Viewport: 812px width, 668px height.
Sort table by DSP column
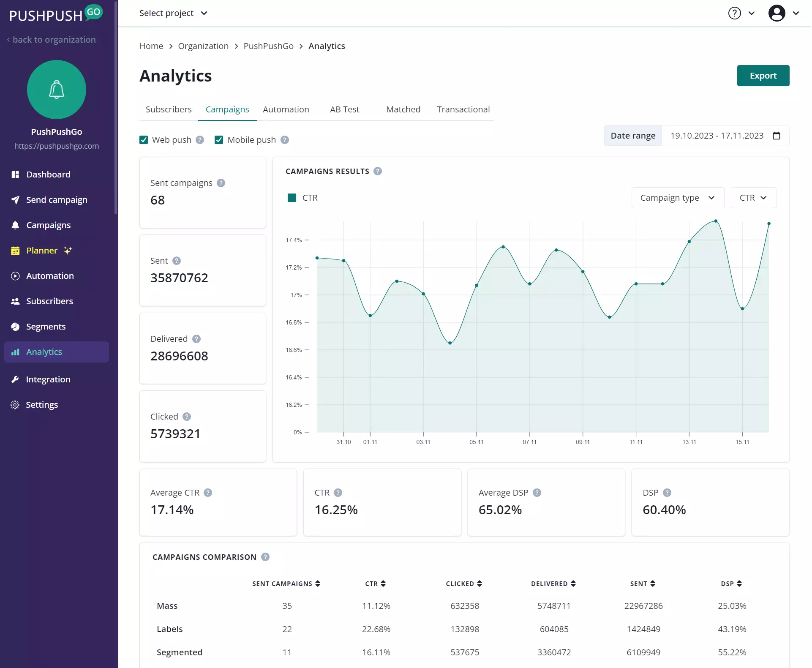[x=732, y=583]
